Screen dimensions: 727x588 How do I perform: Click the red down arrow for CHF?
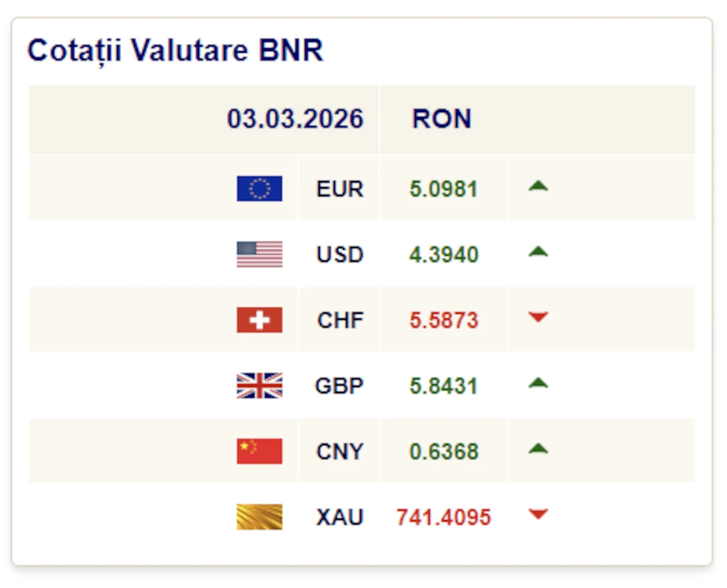[x=538, y=317]
